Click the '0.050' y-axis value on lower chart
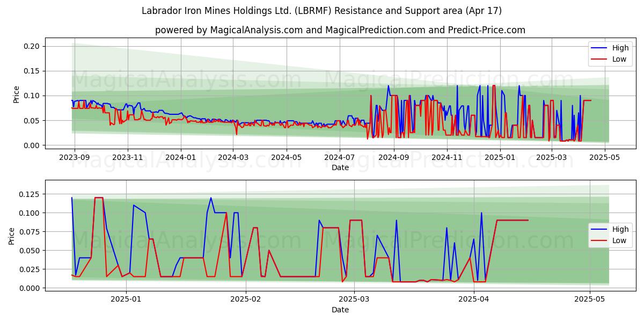The height and width of the screenshot is (322, 644). 30,251
